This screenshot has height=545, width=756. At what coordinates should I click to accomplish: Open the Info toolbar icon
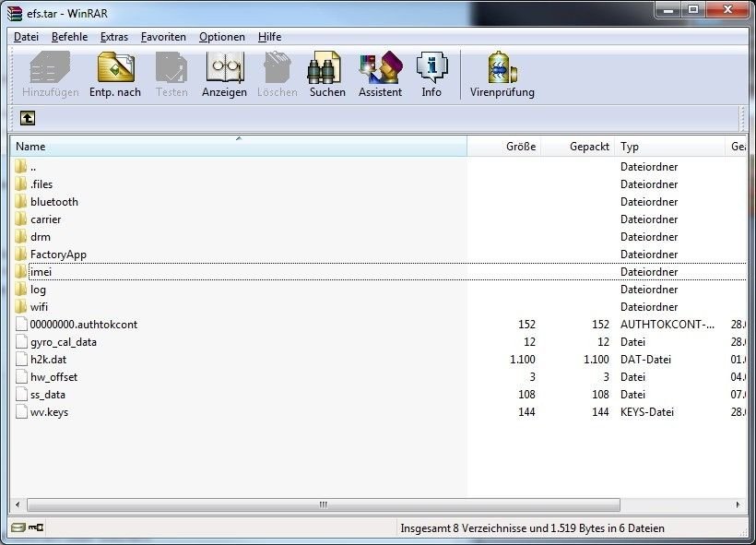(x=432, y=67)
